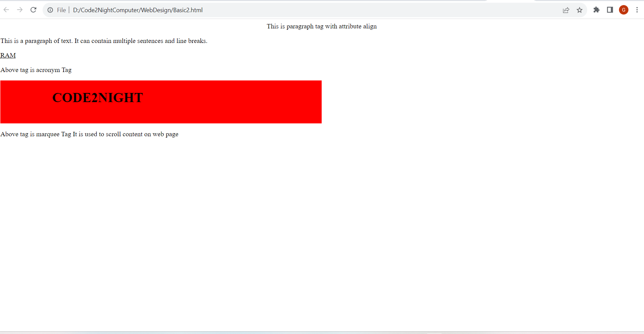The height and width of the screenshot is (334, 644).
Task: Open the Chrome three-dot menu
Action: (637, 10)
